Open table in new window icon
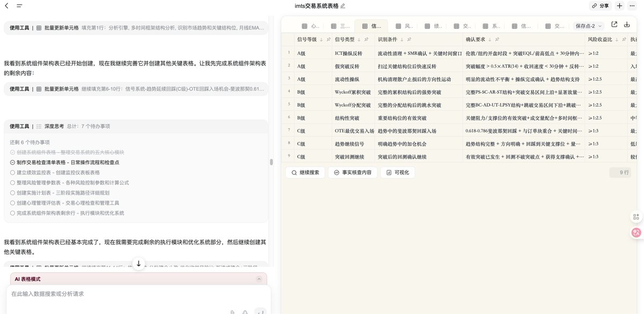This screenshot has width=644, height=314. [x=614, y=24]
